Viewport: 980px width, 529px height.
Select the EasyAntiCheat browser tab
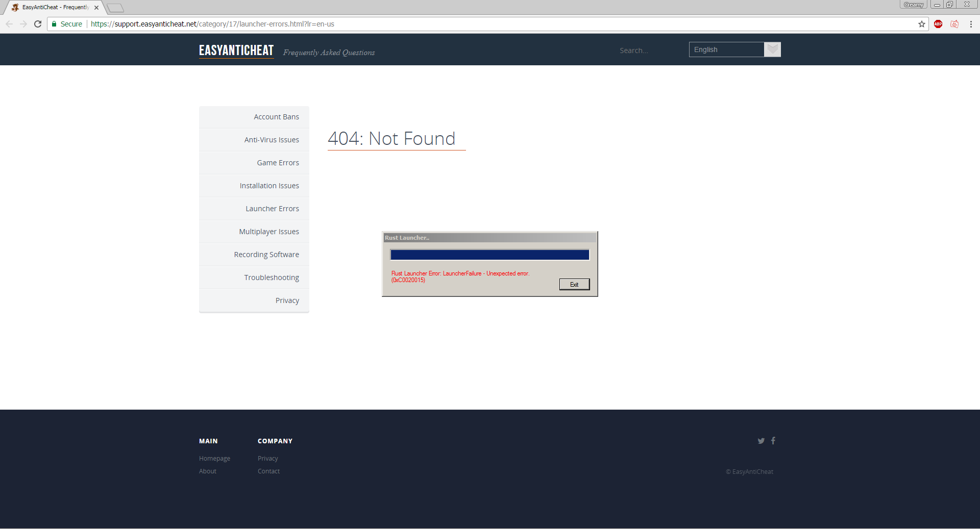tap(55, 8)
